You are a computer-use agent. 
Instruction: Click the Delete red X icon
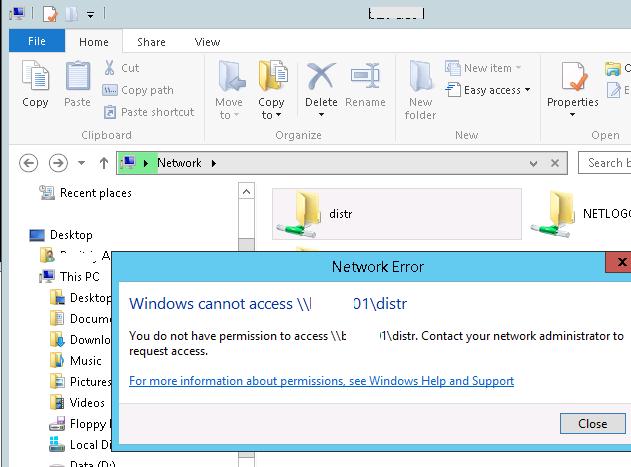coord(321,78)
